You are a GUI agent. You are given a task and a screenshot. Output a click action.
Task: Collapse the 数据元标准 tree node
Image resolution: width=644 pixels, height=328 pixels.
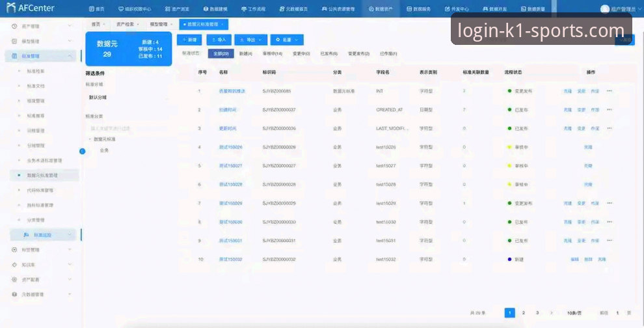pos(90,139)
